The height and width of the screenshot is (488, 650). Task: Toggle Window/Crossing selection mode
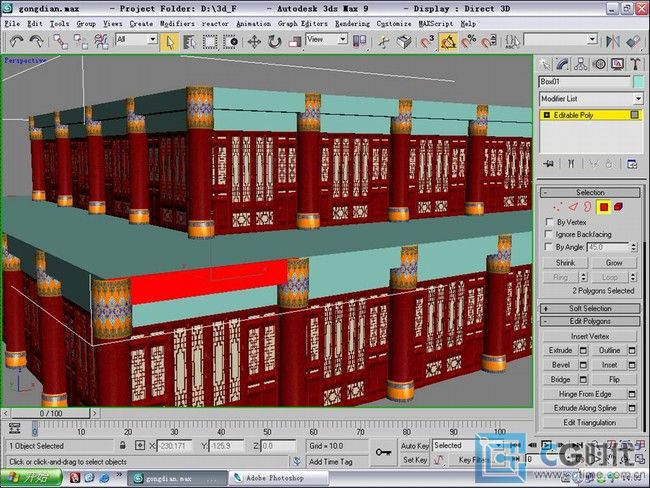tap(230, 41)
